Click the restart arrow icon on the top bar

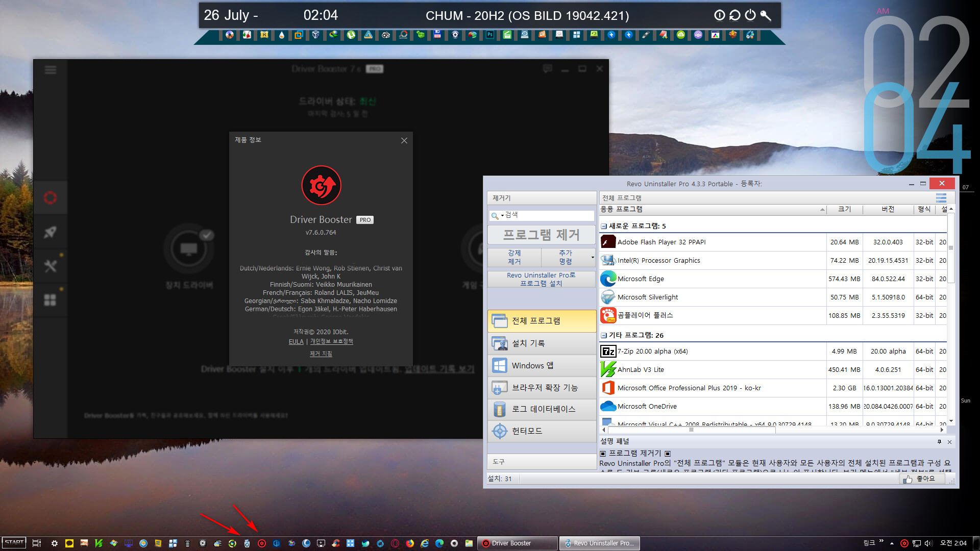click(734, 15)
